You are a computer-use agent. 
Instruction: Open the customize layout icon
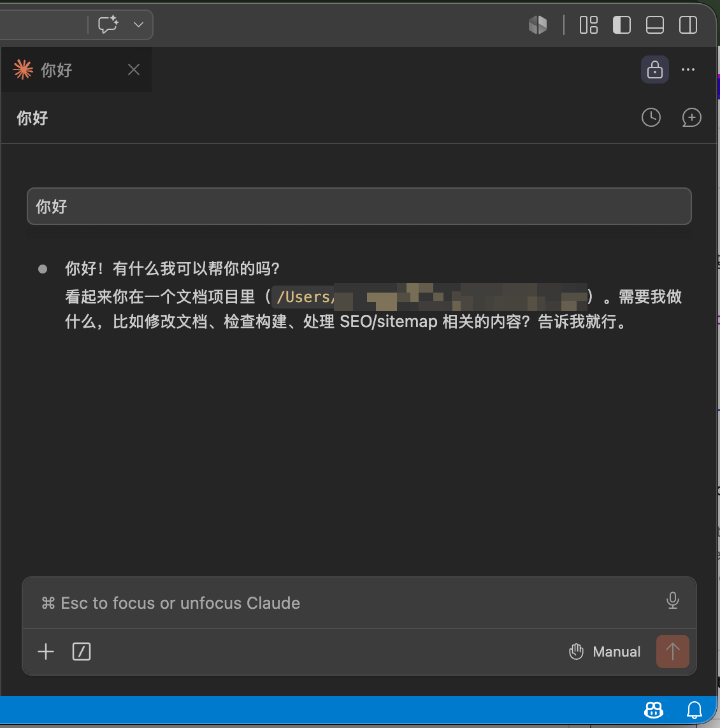tap(588, 25)
